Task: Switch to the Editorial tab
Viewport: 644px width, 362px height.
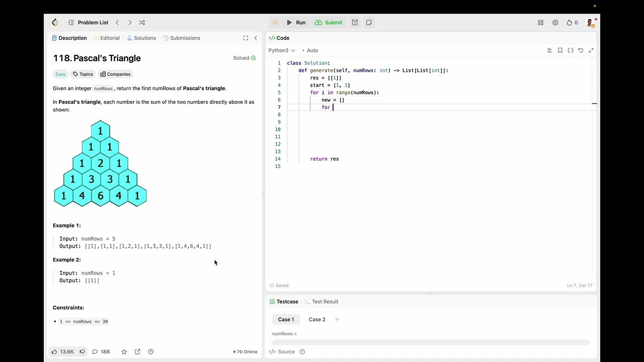Action: (x=106, y=38)
